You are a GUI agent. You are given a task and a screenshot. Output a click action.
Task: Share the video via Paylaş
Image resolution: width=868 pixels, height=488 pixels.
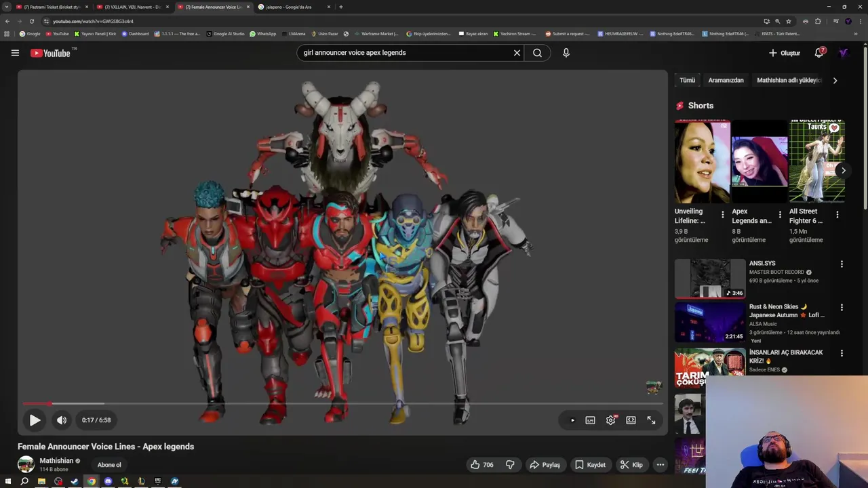[x=545, y=465]
